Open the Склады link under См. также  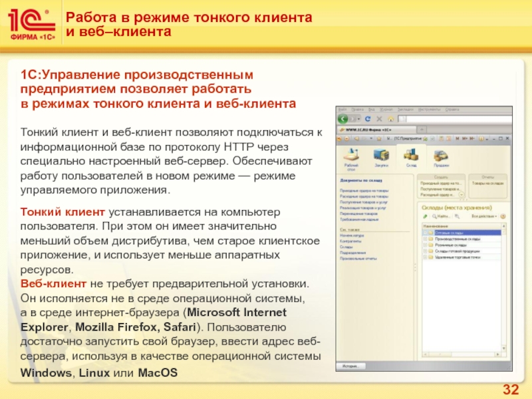(x=346, y=247)
